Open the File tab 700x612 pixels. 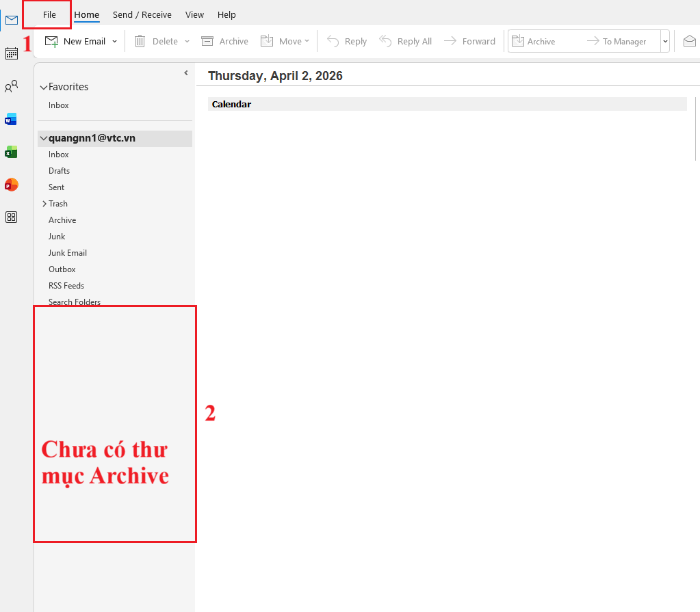click(x=49, y=15)
